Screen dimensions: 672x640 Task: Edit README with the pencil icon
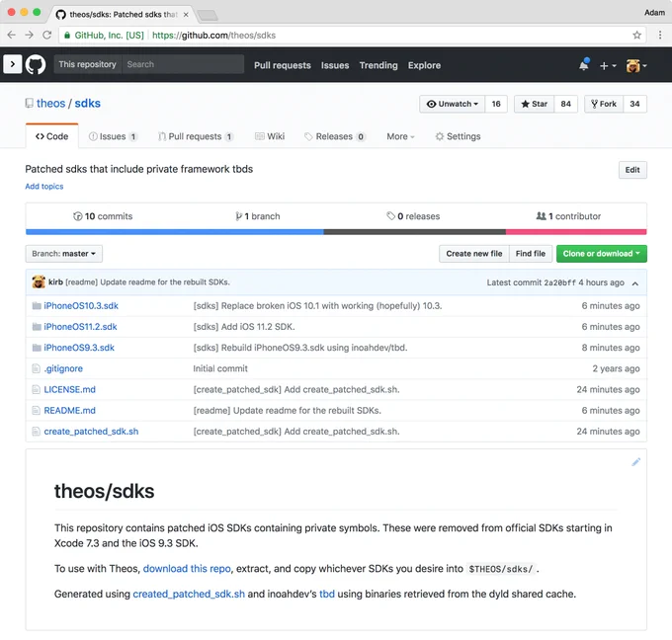coord(636,462)
